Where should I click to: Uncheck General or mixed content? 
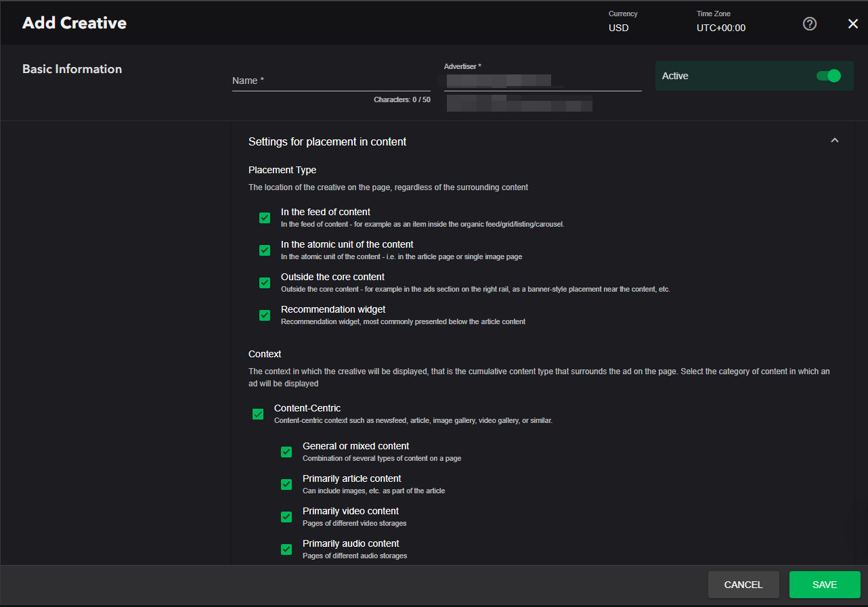(286, 452)
